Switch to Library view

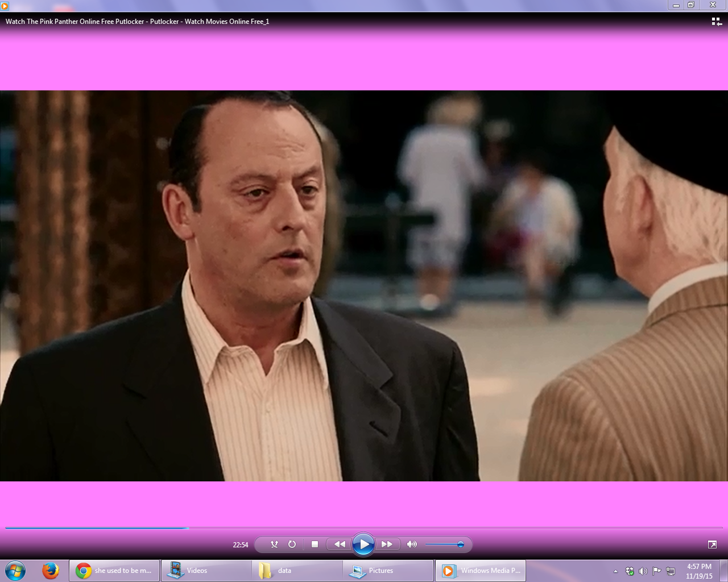(717, 22)
